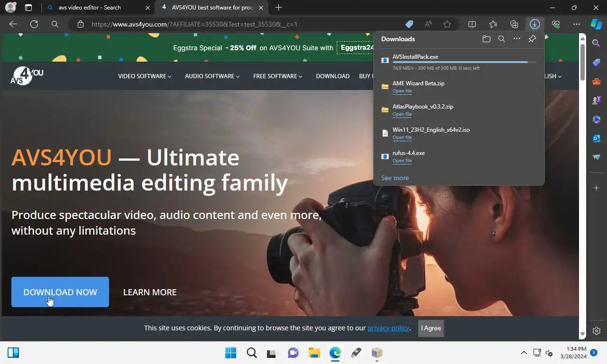Expand AUDIO SOFTWARE menu

tap(212, 76)
